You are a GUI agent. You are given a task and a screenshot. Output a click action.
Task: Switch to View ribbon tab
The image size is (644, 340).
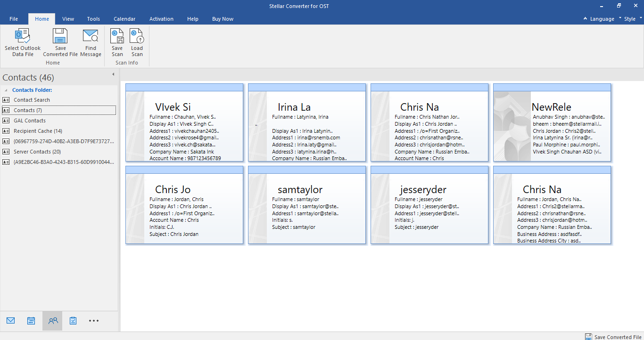click(68, 19)
